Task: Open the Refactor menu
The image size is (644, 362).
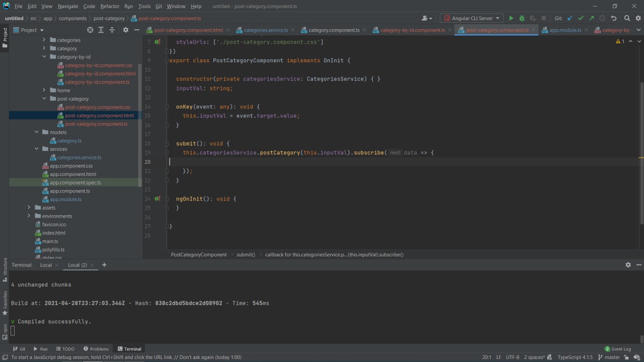Action: [x=110, y=6]
